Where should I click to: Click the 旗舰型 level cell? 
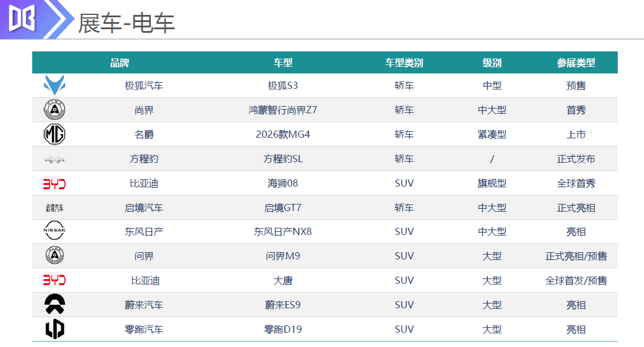[492, 183]
